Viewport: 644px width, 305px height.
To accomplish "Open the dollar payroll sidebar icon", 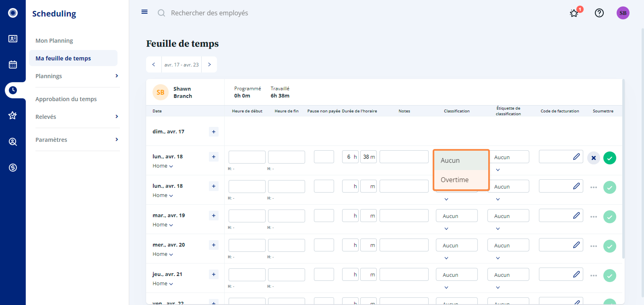I will [x=13, y=167].
